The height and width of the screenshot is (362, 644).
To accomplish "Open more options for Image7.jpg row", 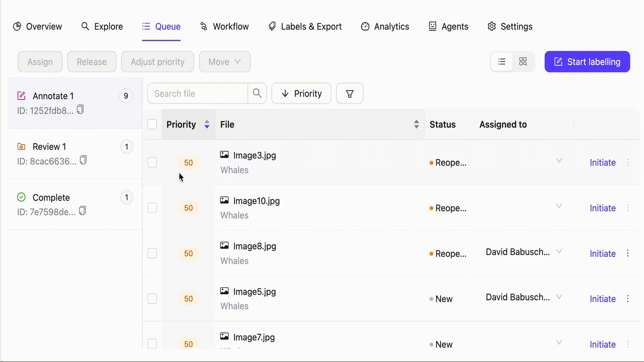I will click(x=628, y=344).
